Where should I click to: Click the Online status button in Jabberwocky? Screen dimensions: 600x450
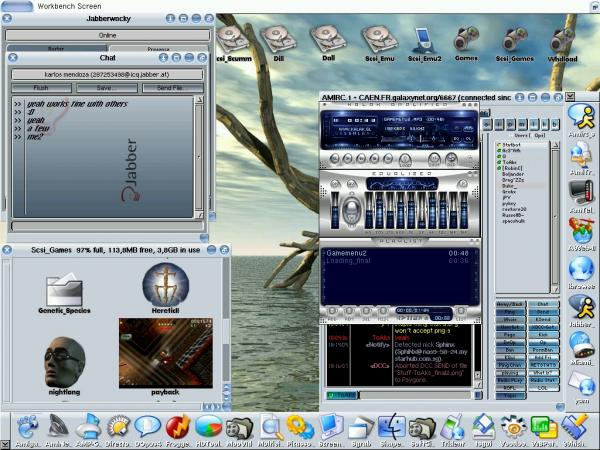(108, 35)
